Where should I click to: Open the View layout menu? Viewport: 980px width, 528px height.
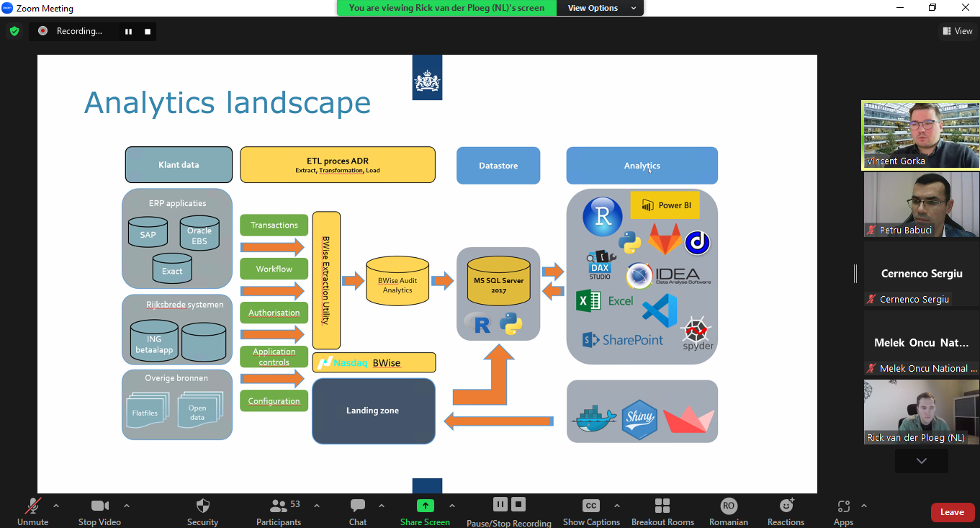(x=958, y=31)
